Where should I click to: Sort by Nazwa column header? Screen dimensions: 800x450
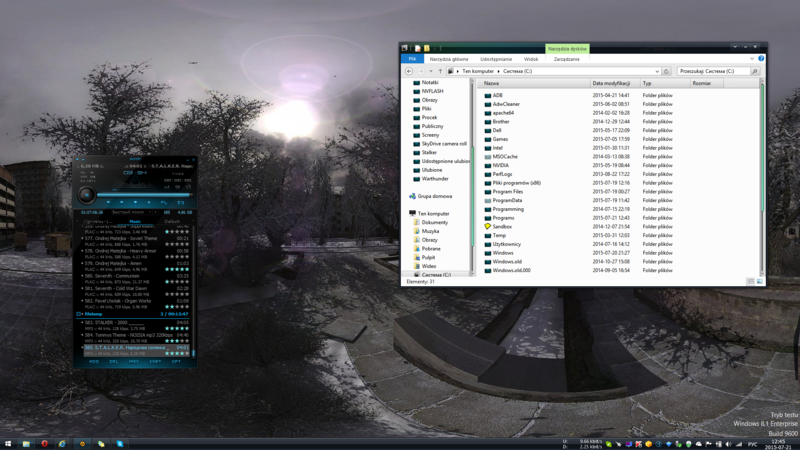click(x=535, y=83)
